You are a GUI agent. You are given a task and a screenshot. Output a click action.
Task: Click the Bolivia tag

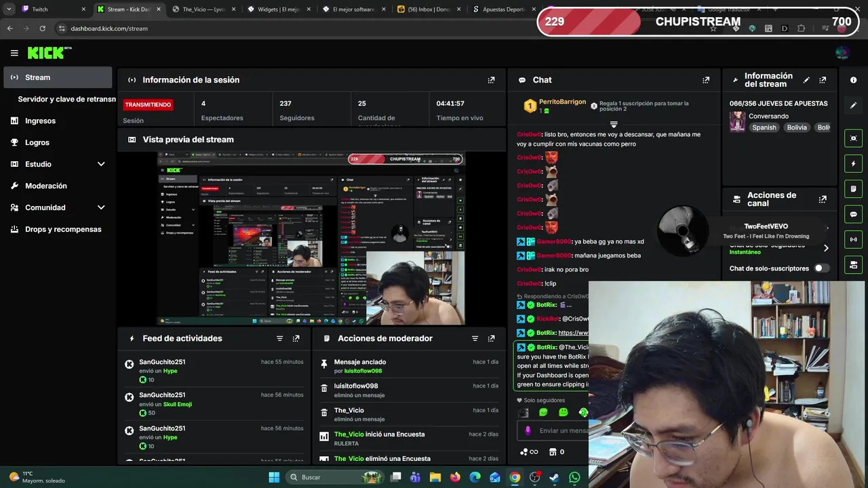pos(797,127)
